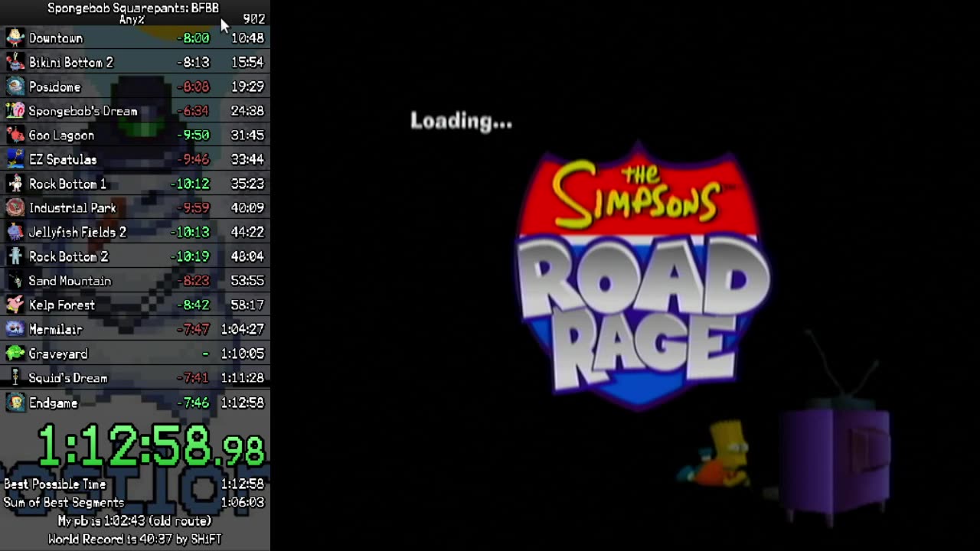Click the Squid's Dream split icon

coord(15,378)
